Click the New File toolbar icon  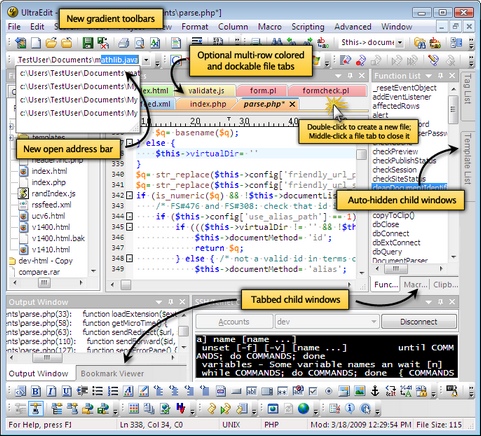click(36, 43)
